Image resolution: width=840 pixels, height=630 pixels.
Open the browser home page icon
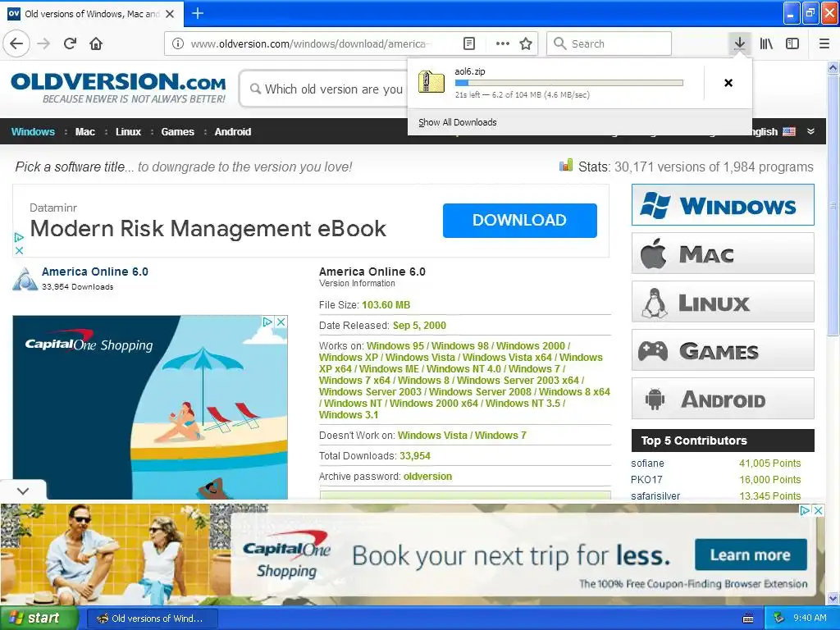pos(96,43)
